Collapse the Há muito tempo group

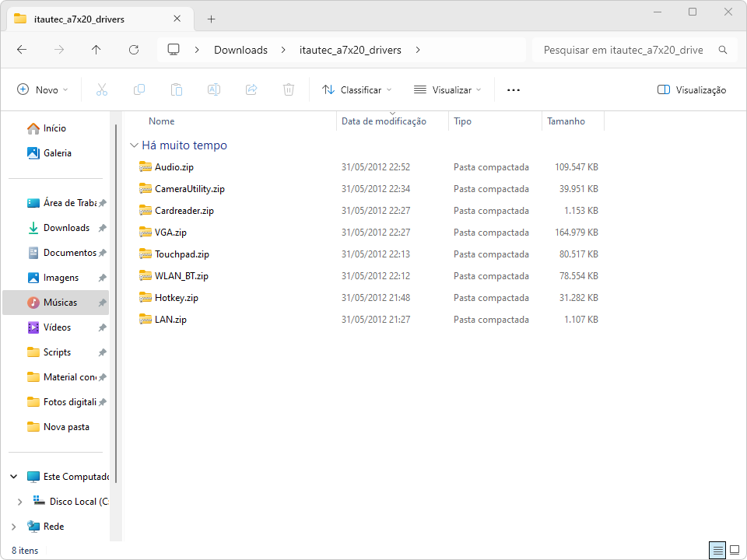click(x=135, y=145)
